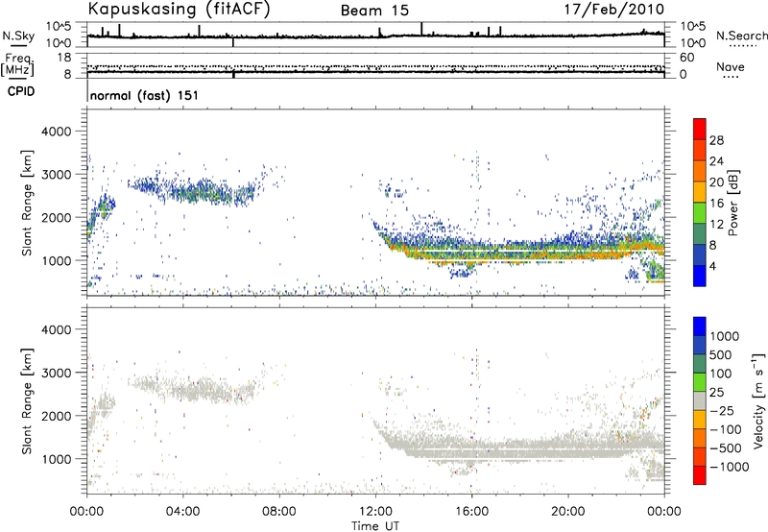Select the "Slant Range [km]" label of Power panel
The width and height of the screenshot is (768, 532).
27,203
